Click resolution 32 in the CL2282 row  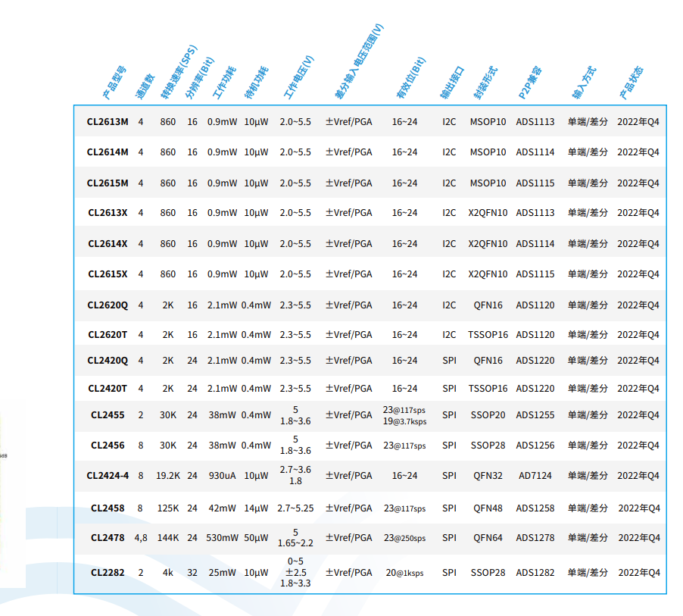tap(192, 573)
